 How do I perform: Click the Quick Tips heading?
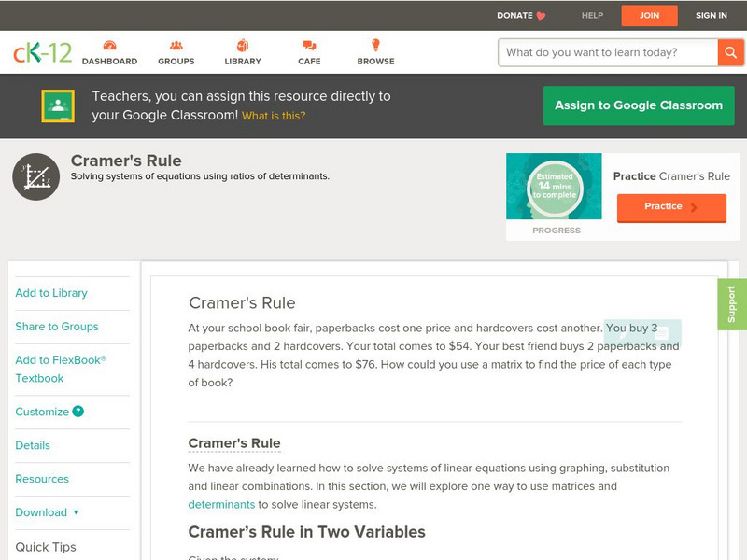tap(46, 547)
